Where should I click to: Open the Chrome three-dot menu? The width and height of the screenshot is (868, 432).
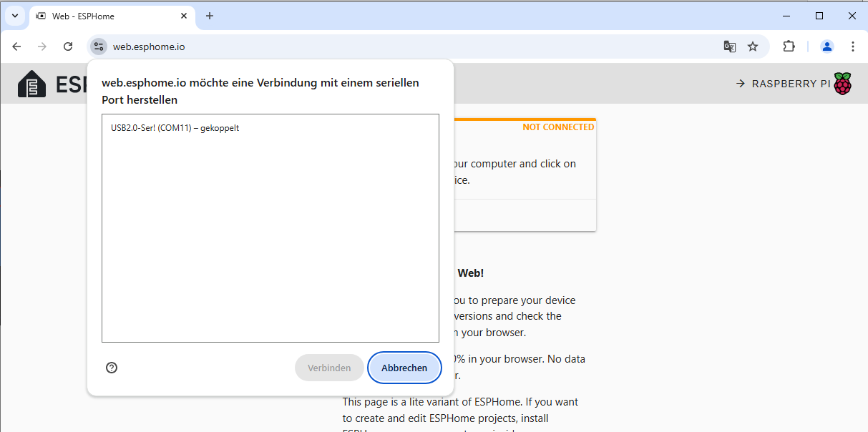[x=852, y=46]
